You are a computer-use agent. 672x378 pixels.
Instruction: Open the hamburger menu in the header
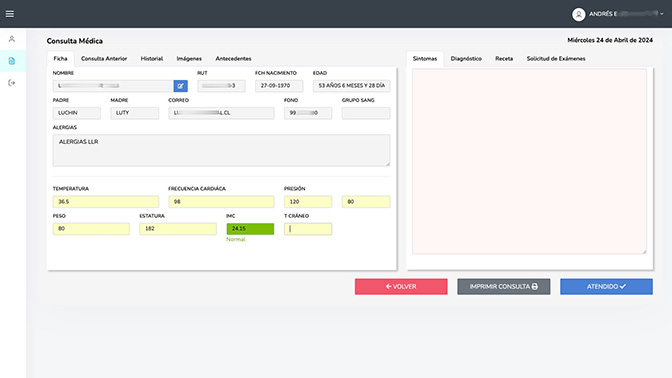pos(10,14)
